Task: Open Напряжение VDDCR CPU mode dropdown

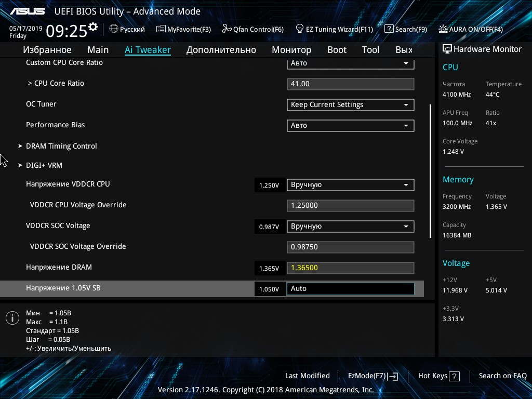Action: pyautogui.click(x=351, y=185)
